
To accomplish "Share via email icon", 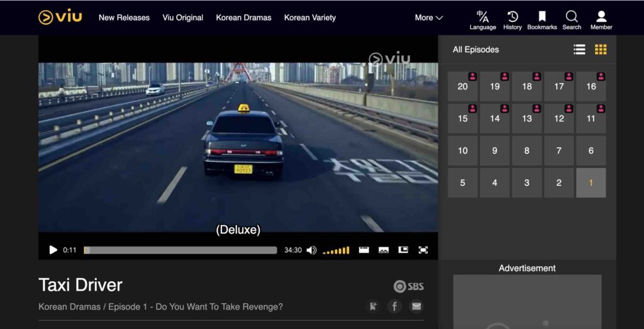I will tap(416, 306).
